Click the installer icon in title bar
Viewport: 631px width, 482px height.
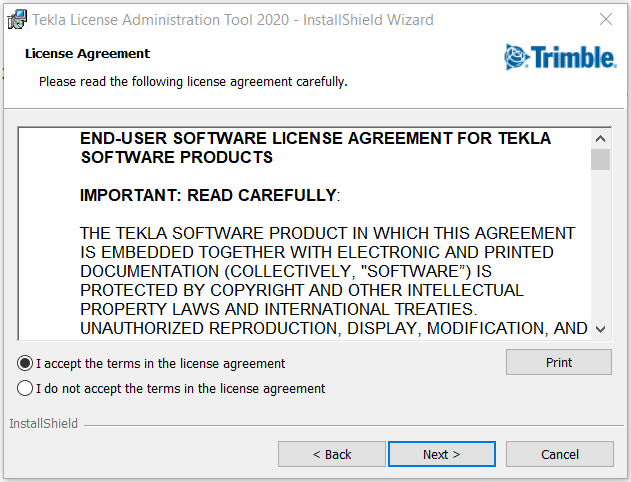[17, 19]
